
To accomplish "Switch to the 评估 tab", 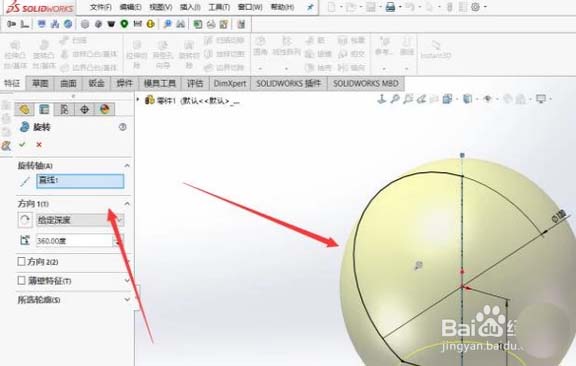I will click(195, 83).
